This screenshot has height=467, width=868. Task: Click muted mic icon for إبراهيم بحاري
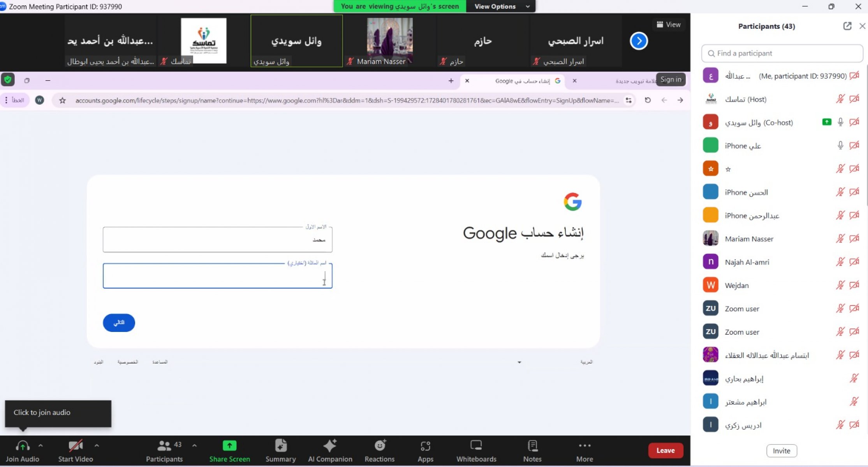pyautogui.click(x=854, y=378)
